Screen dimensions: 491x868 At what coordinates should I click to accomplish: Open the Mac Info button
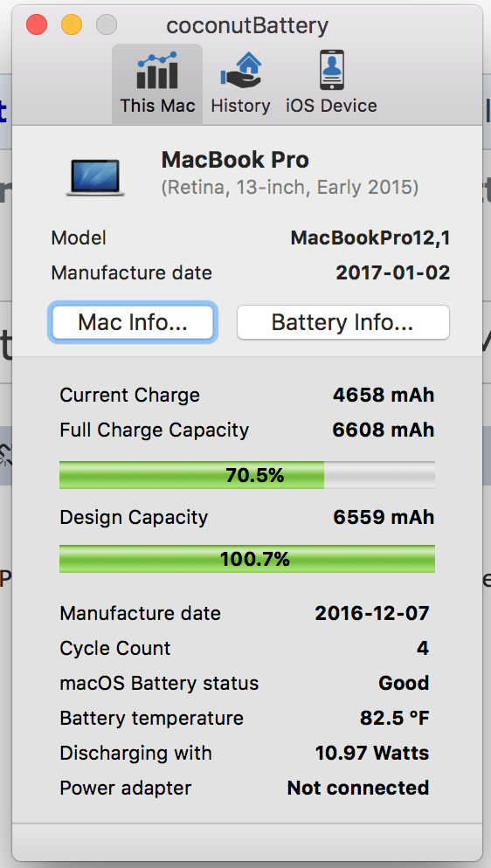pyautogui.click(x=133, y=322)
